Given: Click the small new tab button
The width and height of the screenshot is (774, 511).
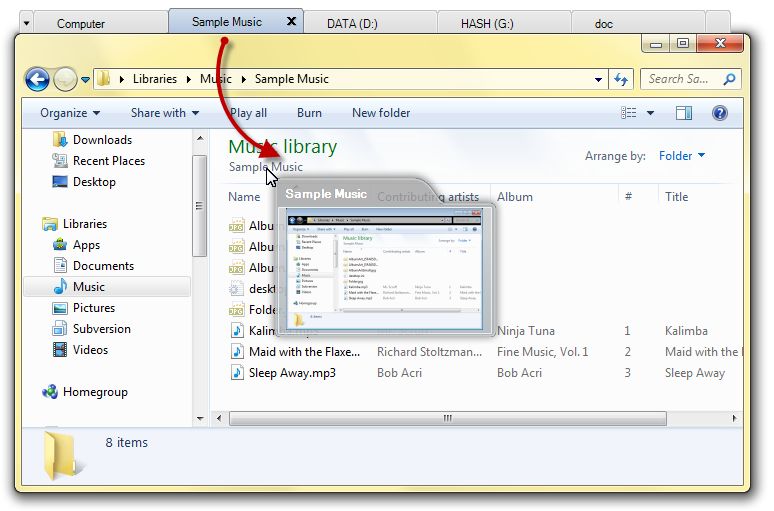Looking at the screenshot, I should (718, 23).
